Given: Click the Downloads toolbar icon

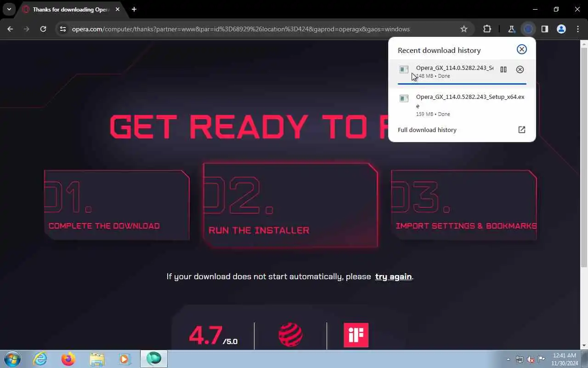Looking at the screenshot, I should click(528, 29).
